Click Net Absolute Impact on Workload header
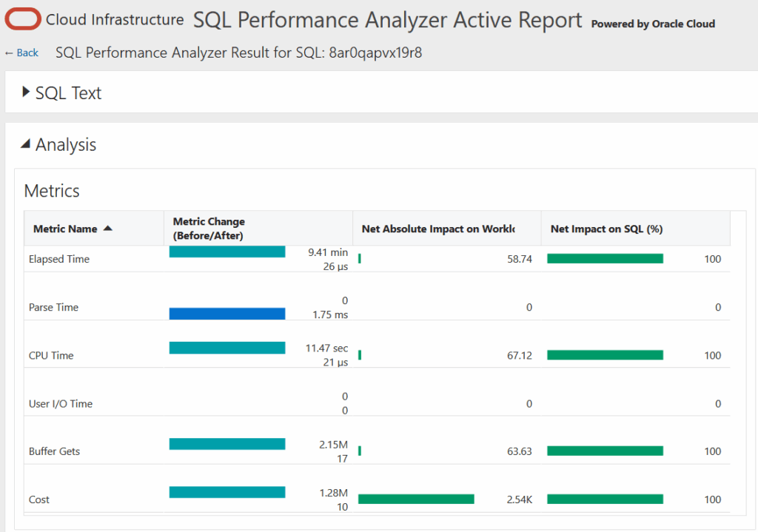 pyautogui.click(x=437, y=229)
